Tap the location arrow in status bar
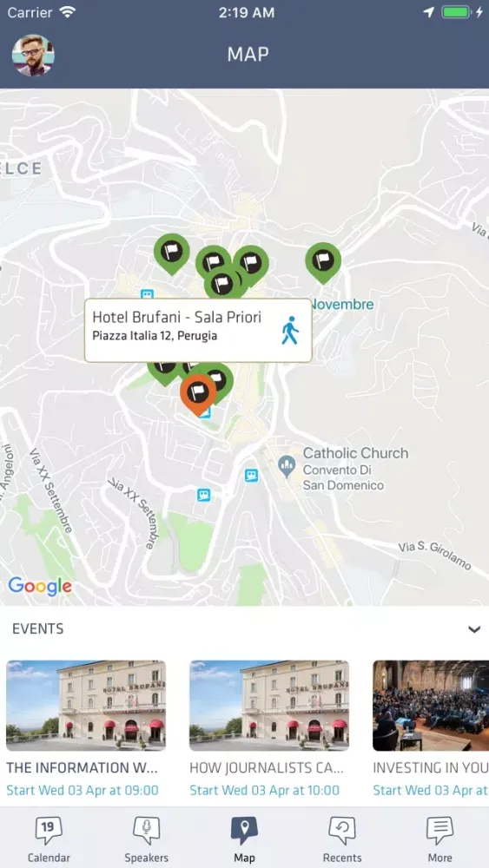Image resolution: width=489 pixels, height=868 pixels. (x=429, y=12)
